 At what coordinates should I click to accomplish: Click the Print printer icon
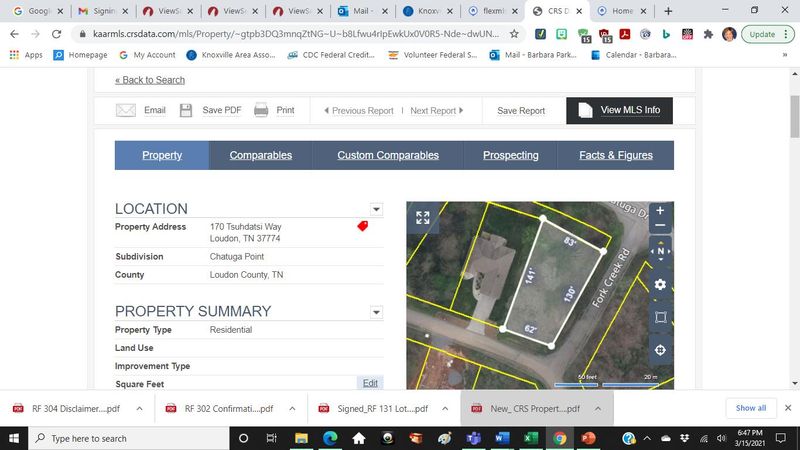[x=261, y=110]
